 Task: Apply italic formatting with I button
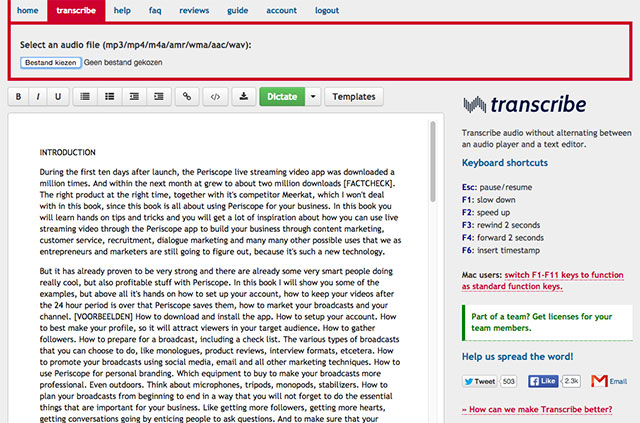[x=38, y=97]
